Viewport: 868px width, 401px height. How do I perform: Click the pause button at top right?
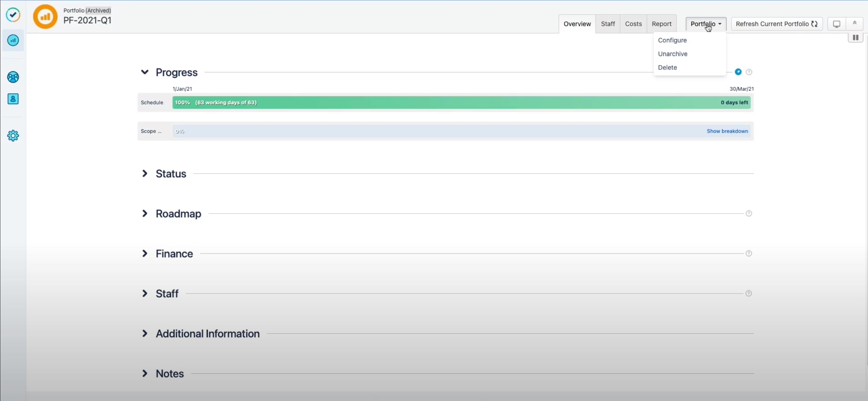[856, 38]
